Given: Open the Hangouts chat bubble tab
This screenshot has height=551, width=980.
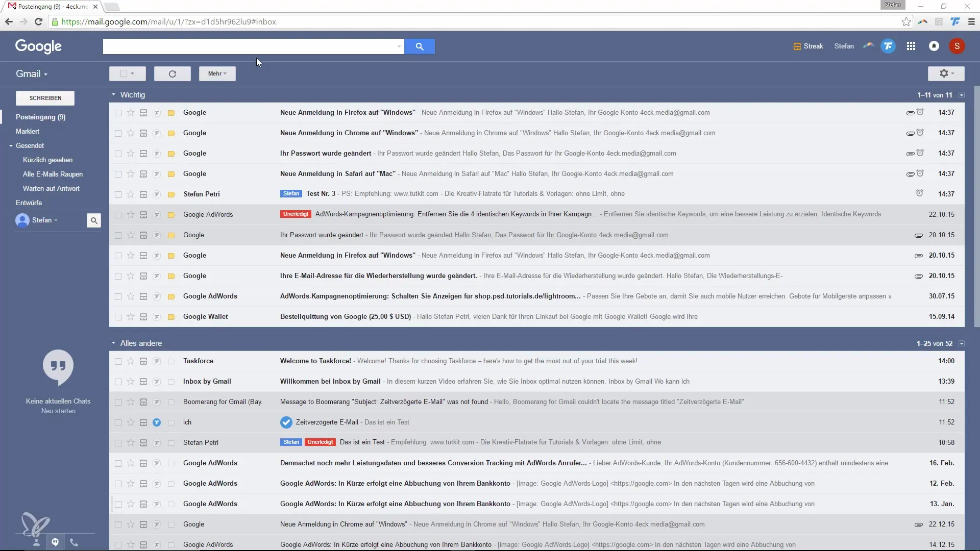Looking at the screenshot, I should click(x=55, y=542).
